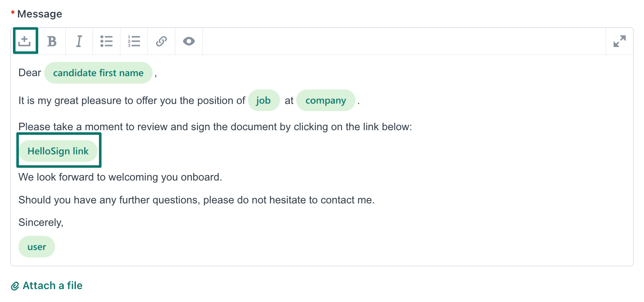
Task: Toggle message preview with the eye icon
Action: [189, 41]
